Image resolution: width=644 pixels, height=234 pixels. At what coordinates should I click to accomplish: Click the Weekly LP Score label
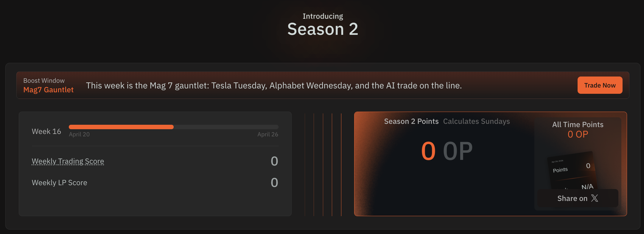[60, 183]
